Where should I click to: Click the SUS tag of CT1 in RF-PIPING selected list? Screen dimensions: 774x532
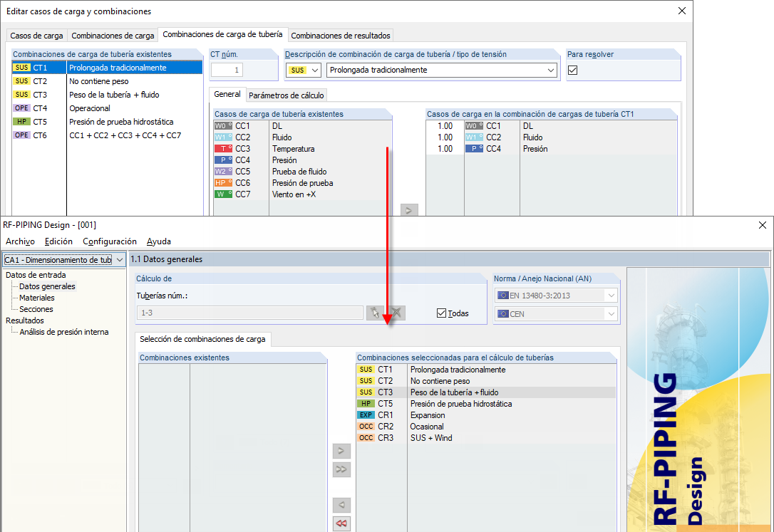click(x=366, y=370)
